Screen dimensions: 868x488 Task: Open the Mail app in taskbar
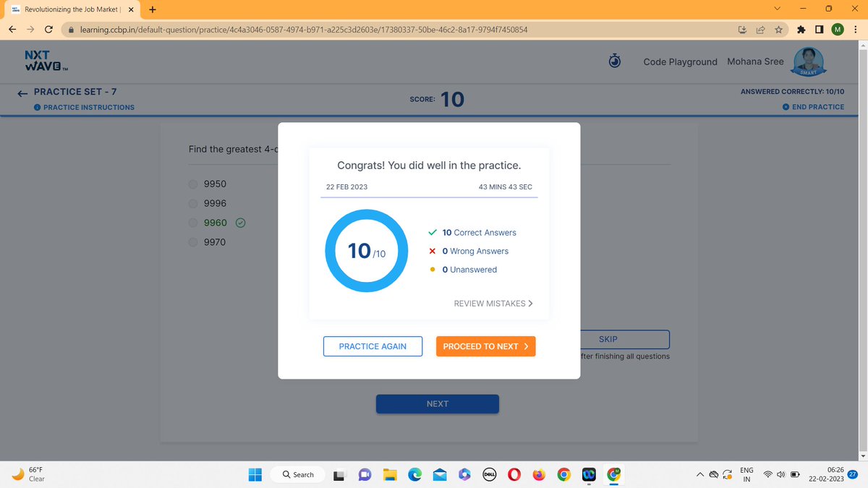tap(440, 475)
